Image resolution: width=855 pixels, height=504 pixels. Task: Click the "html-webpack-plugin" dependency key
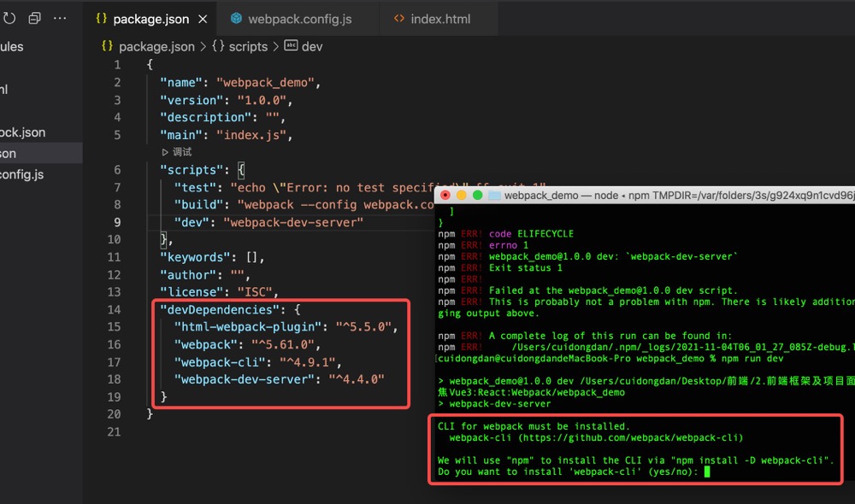tap(248, 327)
